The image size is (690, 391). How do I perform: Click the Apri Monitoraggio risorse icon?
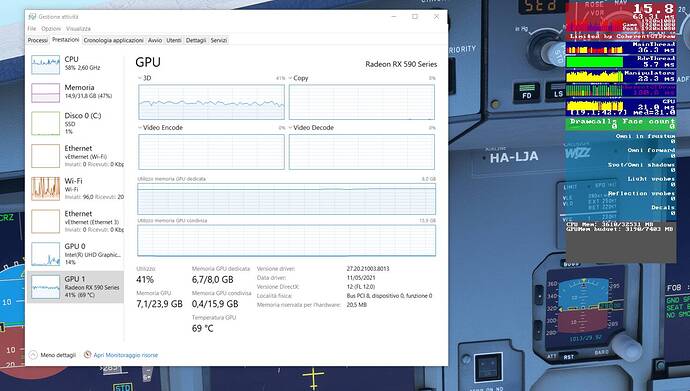87,354
